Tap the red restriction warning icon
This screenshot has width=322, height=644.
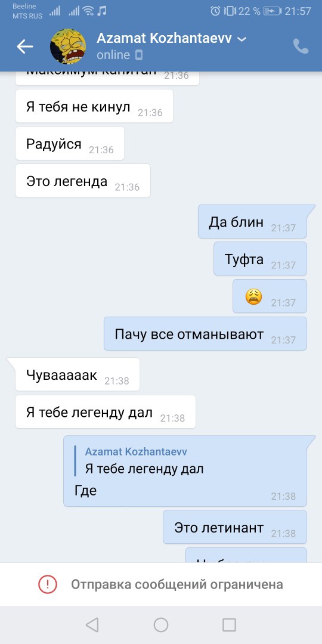point(48,584)
